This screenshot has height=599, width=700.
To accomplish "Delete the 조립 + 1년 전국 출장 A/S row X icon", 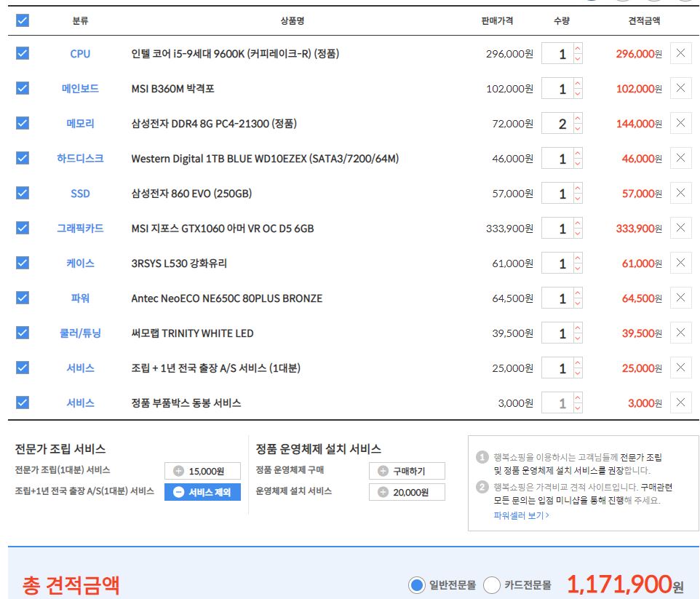I will tap(680, 368).
